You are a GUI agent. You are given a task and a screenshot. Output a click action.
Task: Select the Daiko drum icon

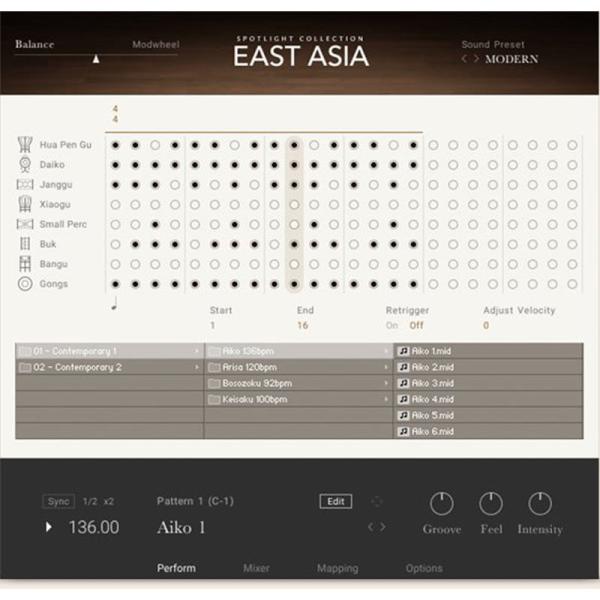coord(24,164)
